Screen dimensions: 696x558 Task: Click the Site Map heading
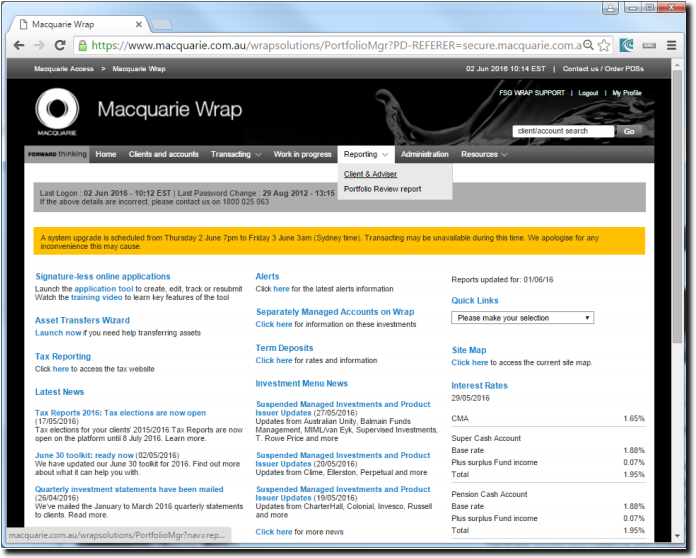(469, 350)
